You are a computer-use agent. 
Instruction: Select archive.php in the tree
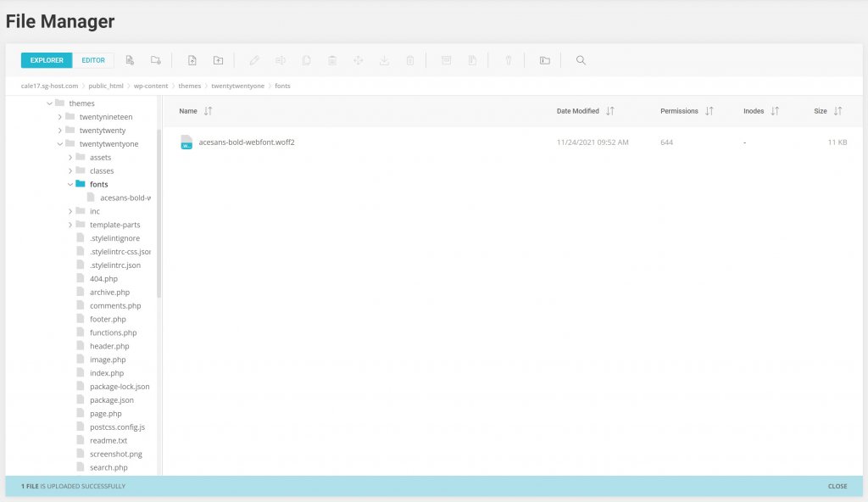[x=109, y=292]
